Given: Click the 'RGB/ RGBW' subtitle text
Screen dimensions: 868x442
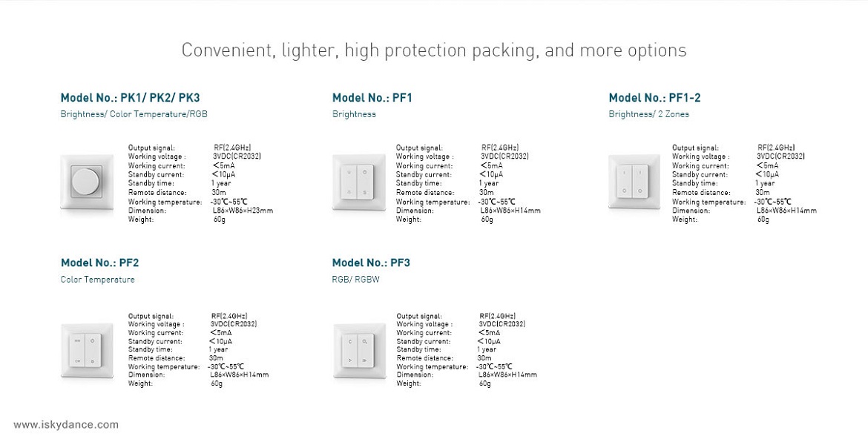Looking at the screenshot, I should point(355,280).
